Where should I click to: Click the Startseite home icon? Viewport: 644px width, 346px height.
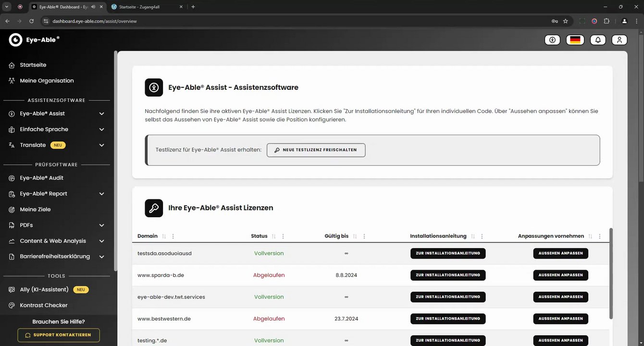12,65
